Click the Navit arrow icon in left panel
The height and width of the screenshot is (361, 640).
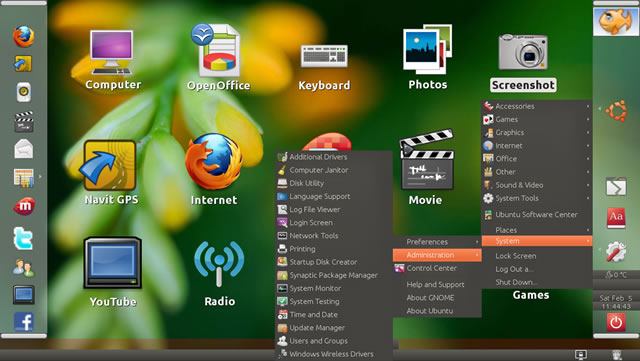[x=23, y=64]
